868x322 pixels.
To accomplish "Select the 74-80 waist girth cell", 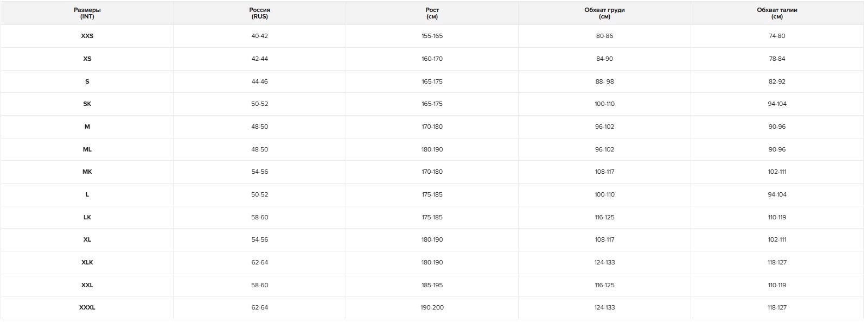I will click(x=777, y=36).
